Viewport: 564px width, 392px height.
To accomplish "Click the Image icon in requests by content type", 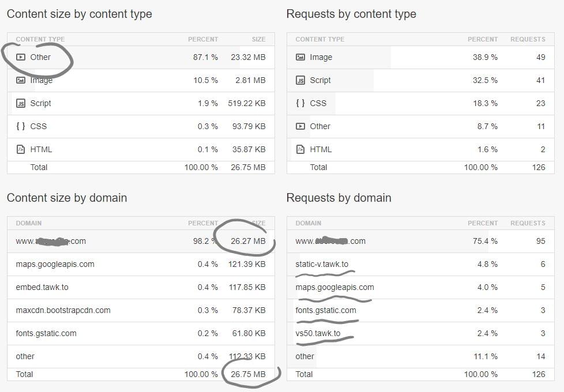I will coord(300,57).
